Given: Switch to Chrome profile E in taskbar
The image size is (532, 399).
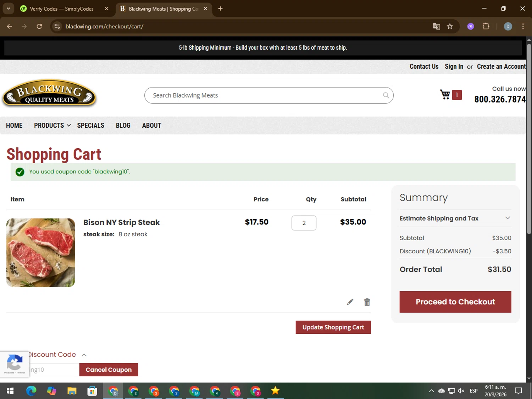Looking at the screenshot, I should pyautogui.click(x=133, y=391).
